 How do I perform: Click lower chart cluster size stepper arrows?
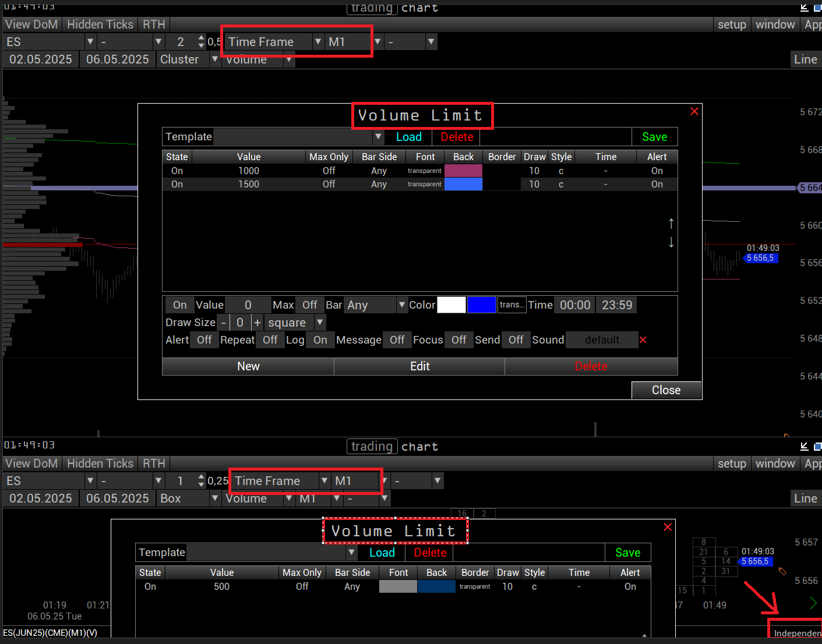tap(201, 480)
